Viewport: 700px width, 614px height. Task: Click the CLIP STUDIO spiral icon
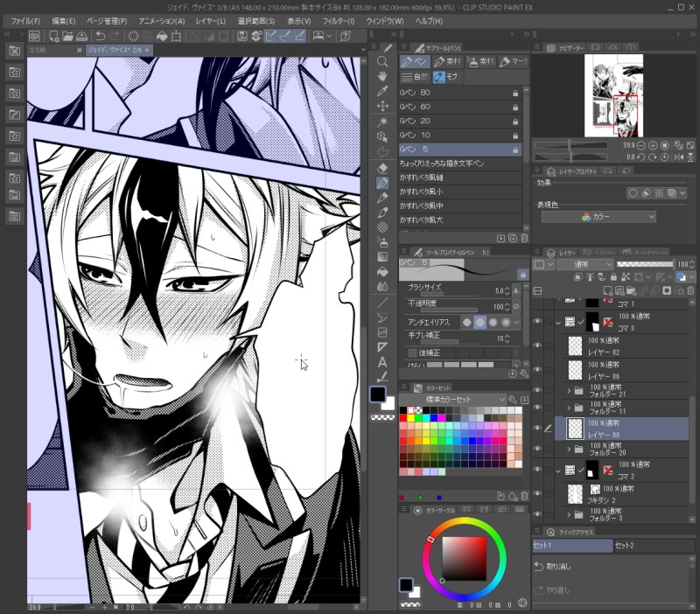(x=34, y=36)
